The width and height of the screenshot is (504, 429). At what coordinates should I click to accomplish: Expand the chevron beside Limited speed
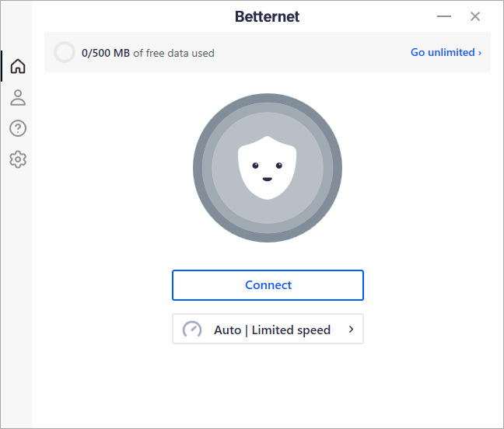(x=351, y=330)
